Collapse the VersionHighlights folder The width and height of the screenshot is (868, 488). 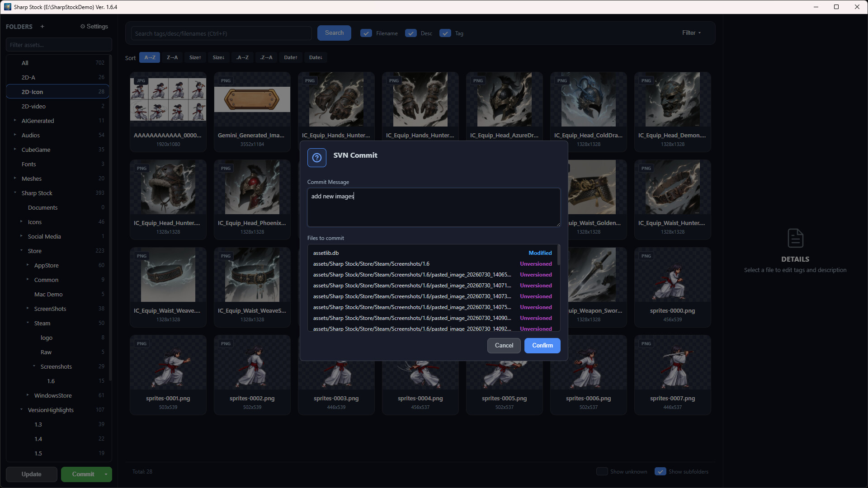(21, 410)
